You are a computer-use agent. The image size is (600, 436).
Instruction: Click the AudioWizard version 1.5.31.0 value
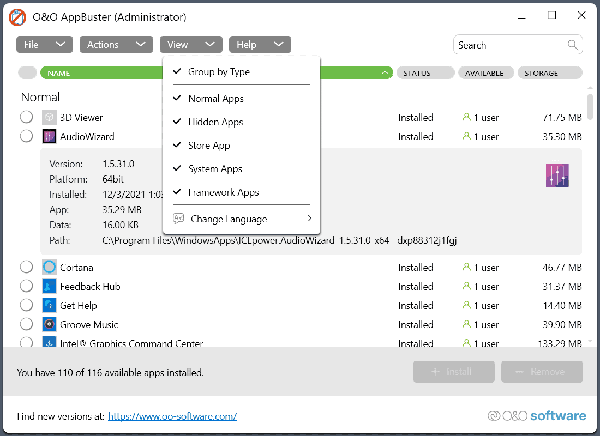coord(119,164)
